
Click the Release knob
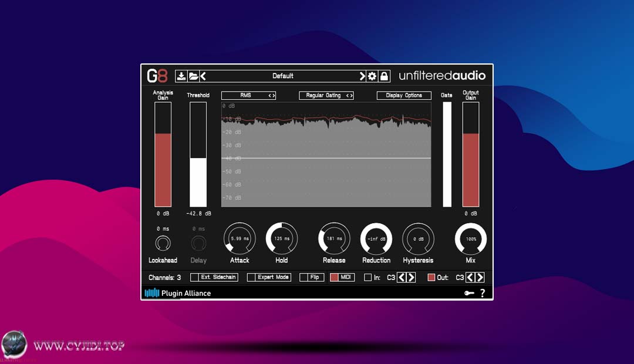coord(334,238)
